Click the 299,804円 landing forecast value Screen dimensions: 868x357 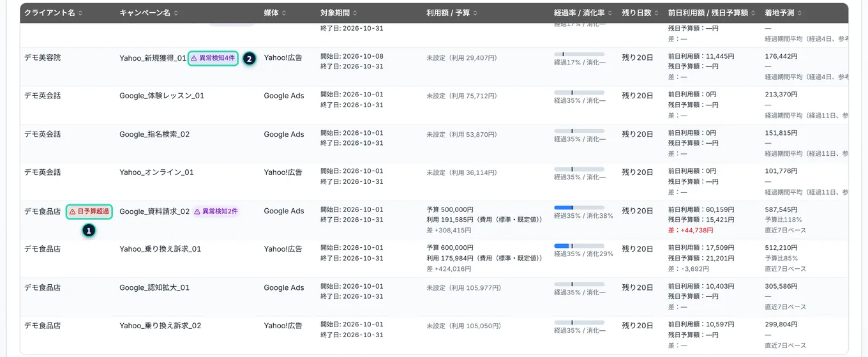tap(781, 324)
